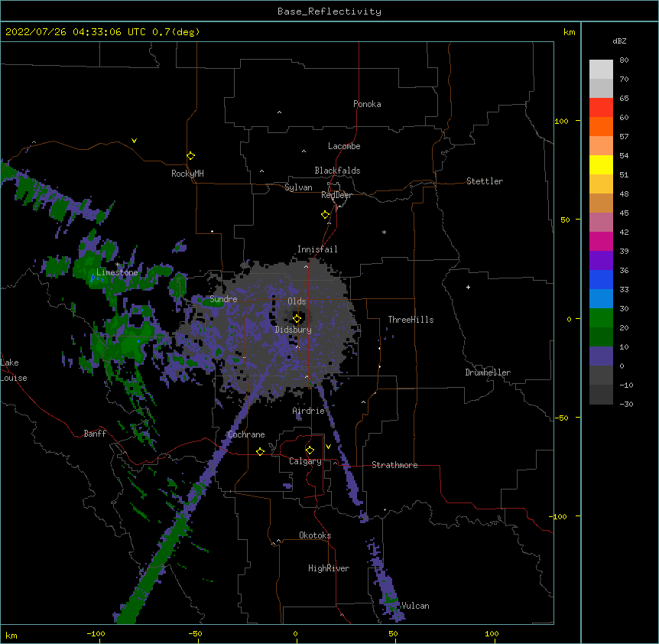Click the yellow diamond marker above Calgary label
The width and height of the screenshot is (659, 644).
[310, 450]
